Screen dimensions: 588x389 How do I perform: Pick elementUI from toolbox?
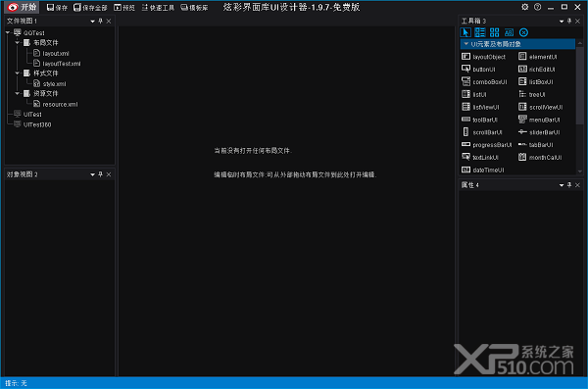click(x=538, y=57)
